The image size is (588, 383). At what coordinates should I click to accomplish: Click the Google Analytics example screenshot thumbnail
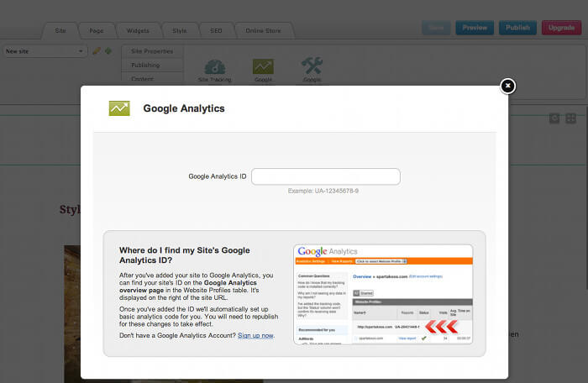click(x=383, y=294)
